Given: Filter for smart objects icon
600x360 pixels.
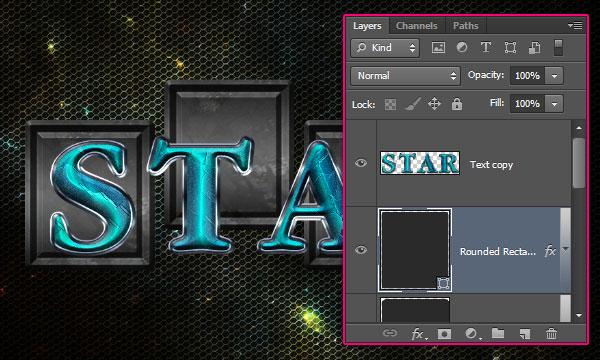Looking at the screenshot, I should tap(534, 47).
